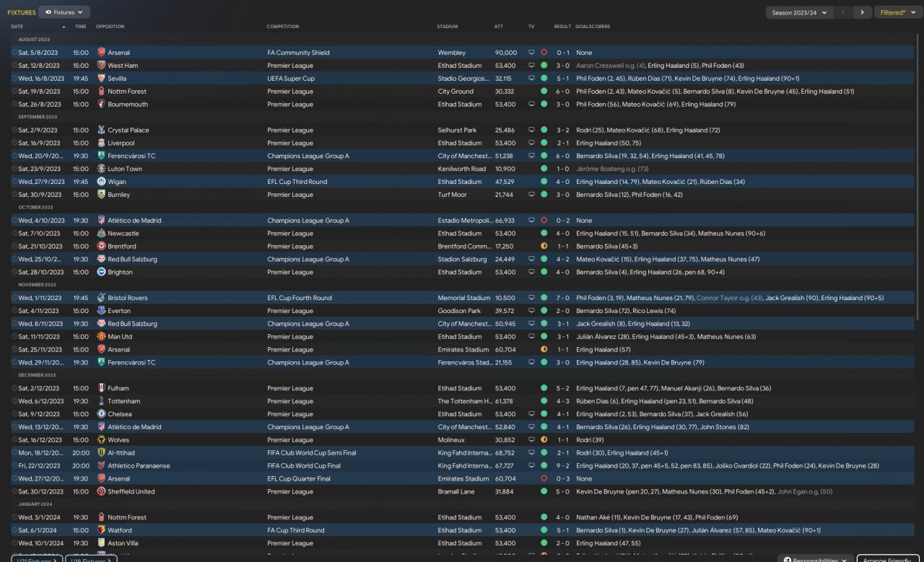Click the Bristol Rovers club badge
This screenshot has height=562, width=924.
(x=101, y=298)
